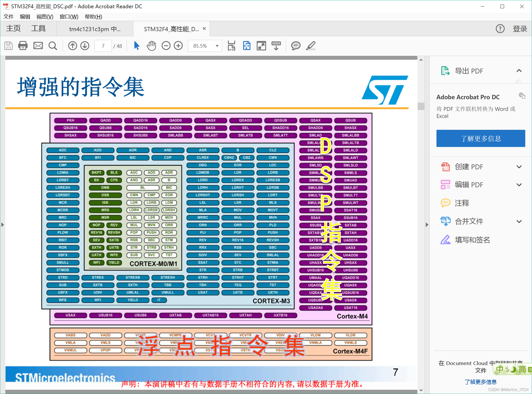Click the IME 简 simplified toggle
The width and height of the screenshot is (532, 394).
[x=523, y=369]
